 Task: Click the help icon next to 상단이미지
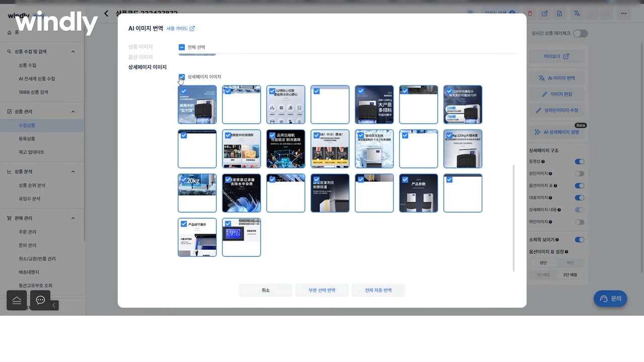coord(550,174)
